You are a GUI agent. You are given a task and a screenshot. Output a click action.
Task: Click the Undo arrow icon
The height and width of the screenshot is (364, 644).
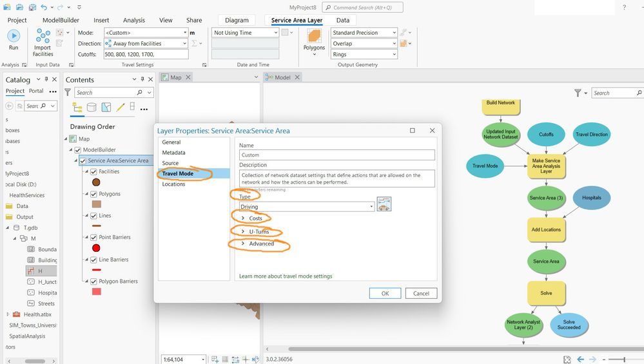point(44,7)
